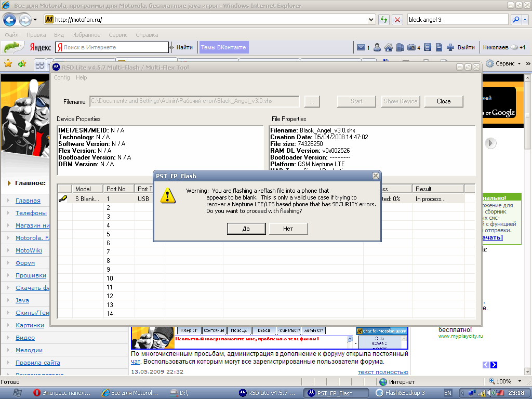Open the Прошивки sidebar link
This screenshot has width=532, height=399.
pyautogui.click(x=31, y=275)
